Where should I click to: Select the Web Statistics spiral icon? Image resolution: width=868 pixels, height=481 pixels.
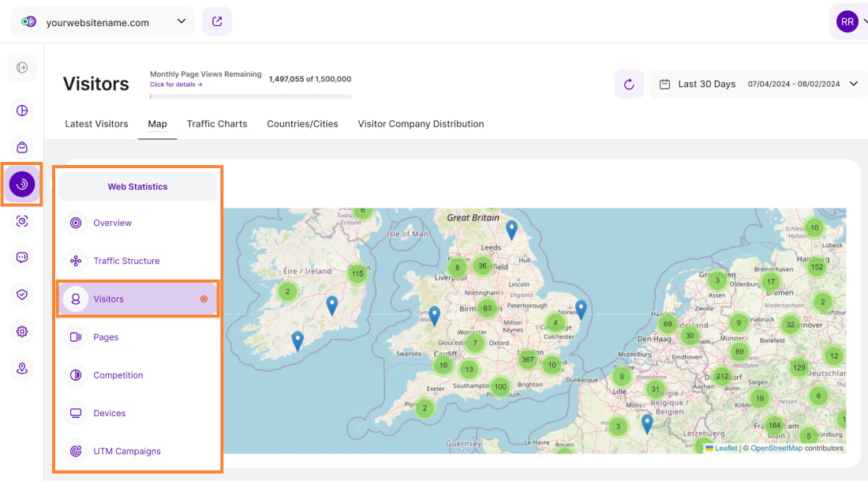point(22,184)
